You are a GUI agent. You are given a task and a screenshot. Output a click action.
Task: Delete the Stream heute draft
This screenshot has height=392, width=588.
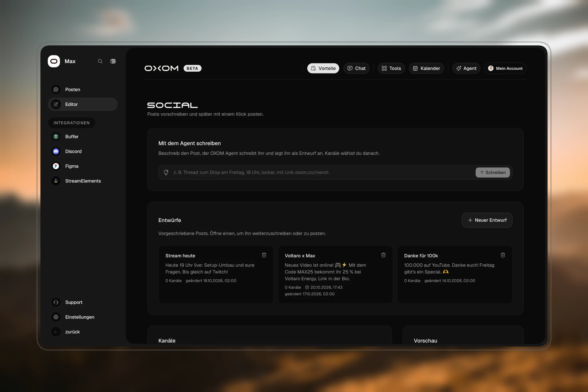[x=264, y=255]
